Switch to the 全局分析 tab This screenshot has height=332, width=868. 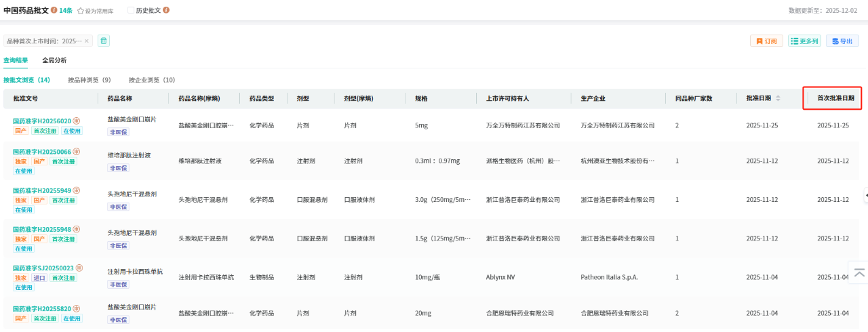coord(54,60)
